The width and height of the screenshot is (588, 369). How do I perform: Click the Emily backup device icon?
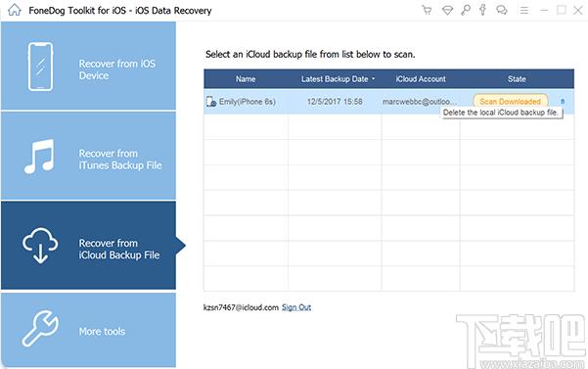[x=211, y=102]
